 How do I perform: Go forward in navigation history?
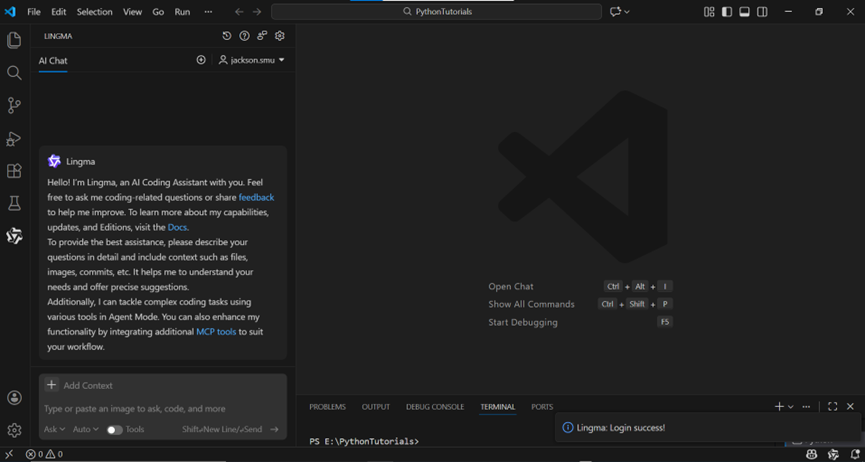pos(257,12)
